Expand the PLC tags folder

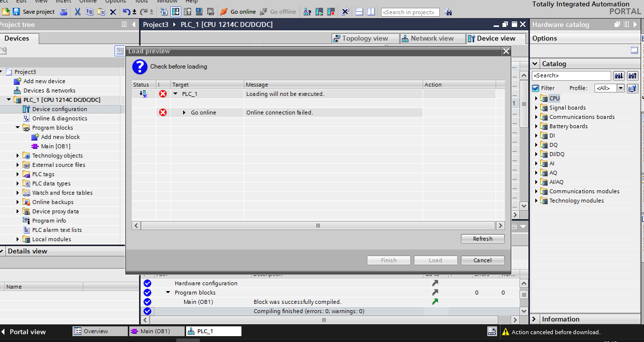tap(18, 174)
